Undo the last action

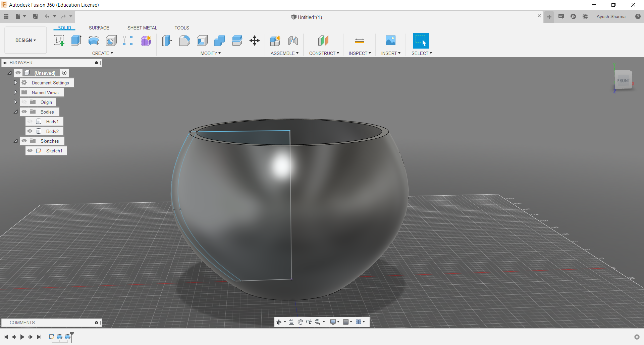pos(47,16)
